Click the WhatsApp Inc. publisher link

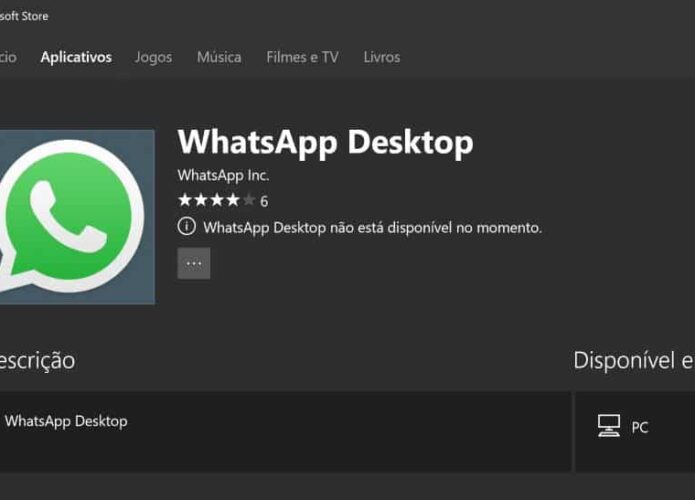pyautogui.click(x=223, y=176)
